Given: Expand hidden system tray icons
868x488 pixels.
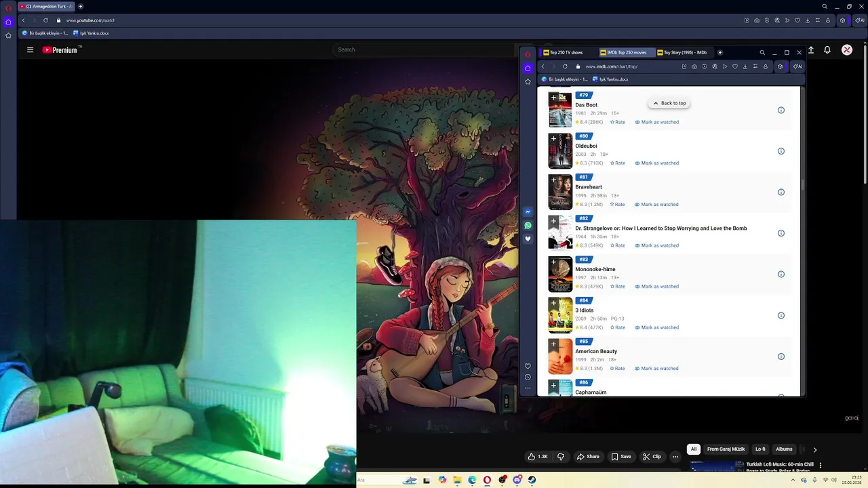Looking at the screenshot, I should coord(793,480).
